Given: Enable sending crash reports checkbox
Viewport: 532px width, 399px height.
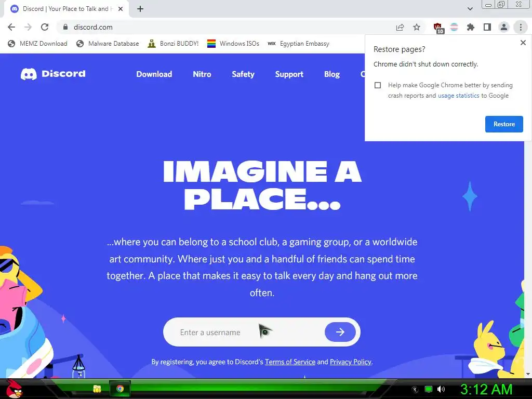Looking at the screenshot, I should (x=378, y=85).
